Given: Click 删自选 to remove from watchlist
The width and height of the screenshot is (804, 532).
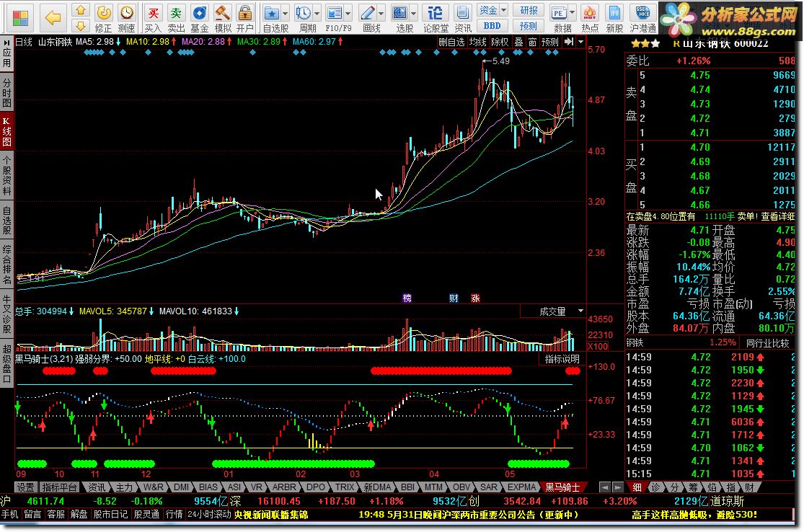Looking at the screenshot, I should (451, 42).
